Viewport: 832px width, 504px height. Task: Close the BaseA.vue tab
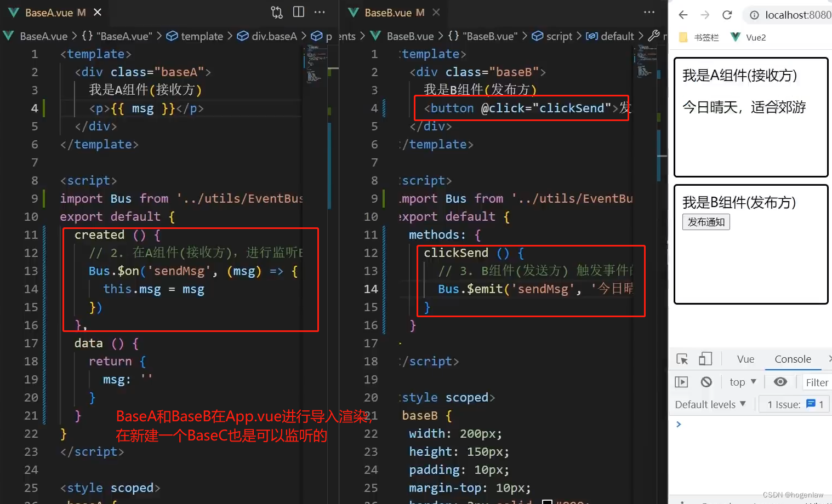click(98, 12)
